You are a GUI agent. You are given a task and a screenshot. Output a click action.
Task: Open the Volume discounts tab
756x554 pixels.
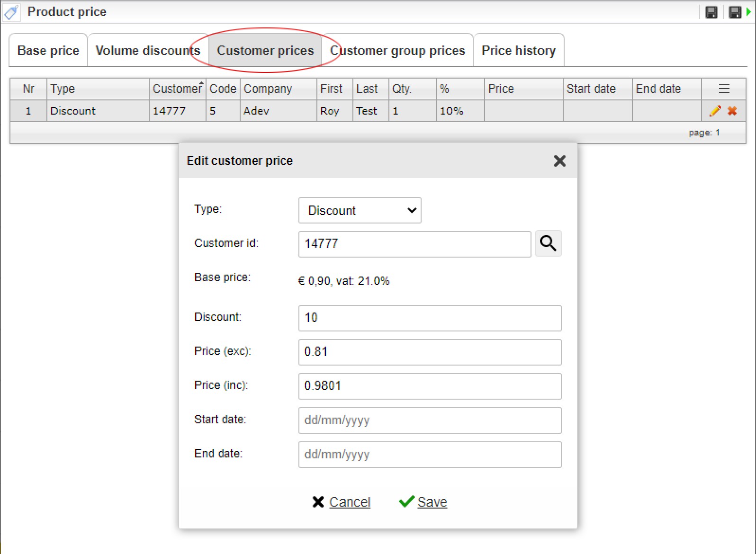coord(148,51)
